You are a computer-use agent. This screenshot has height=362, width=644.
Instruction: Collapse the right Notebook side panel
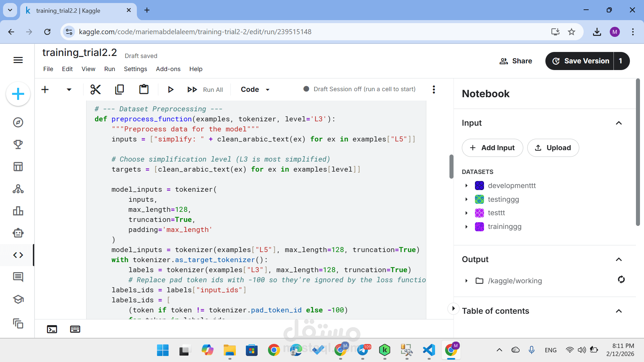point(453,308)
